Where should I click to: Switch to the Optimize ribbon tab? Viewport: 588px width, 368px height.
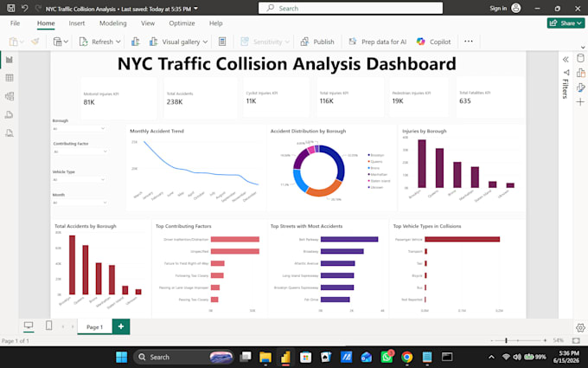pyautogui.click(x=182, y=23)
